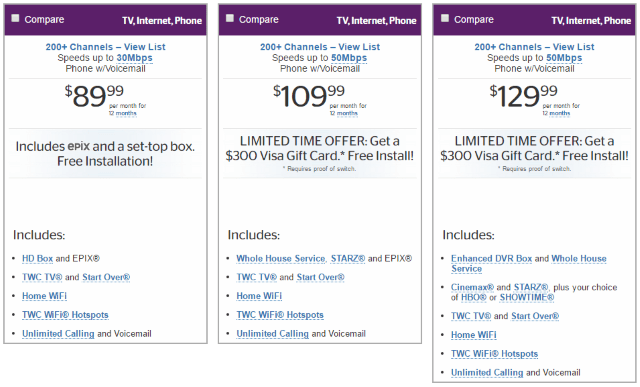Viewport: 640px width, 387px height.
Task: Click TWC WiFi® Hotspots in middle plan
Action: [x=280, y=315]
